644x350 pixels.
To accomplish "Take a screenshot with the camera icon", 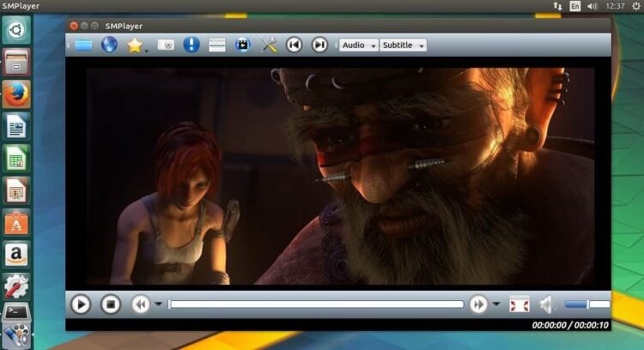I will coord(166,45).
